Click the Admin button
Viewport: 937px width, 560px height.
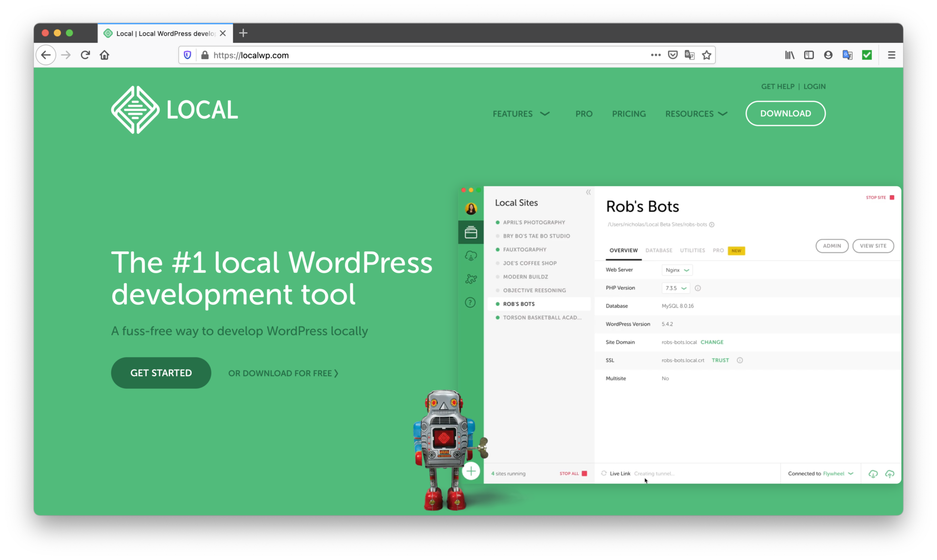832,246
